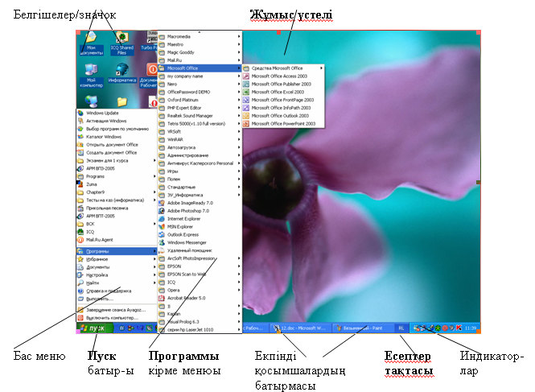Open PHP Expert Editor folder
Viewport: 535px width, 392px height.
[x=200, y=108]
